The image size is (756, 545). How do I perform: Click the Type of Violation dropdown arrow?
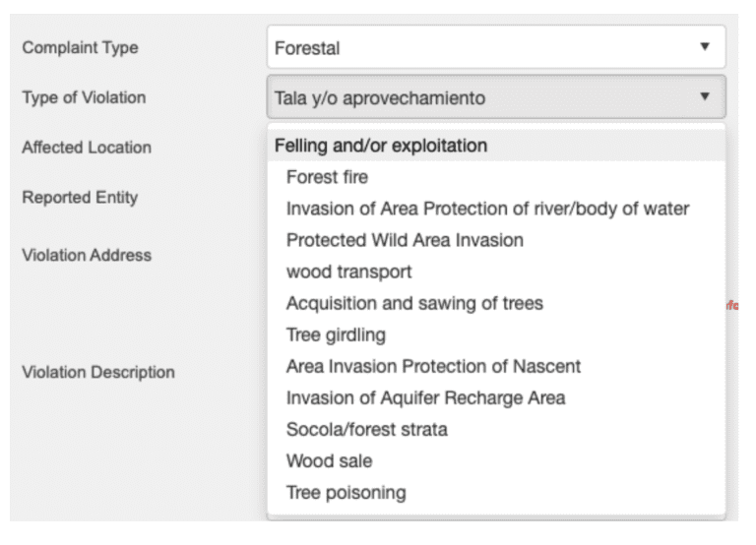[x=704, y=97]
